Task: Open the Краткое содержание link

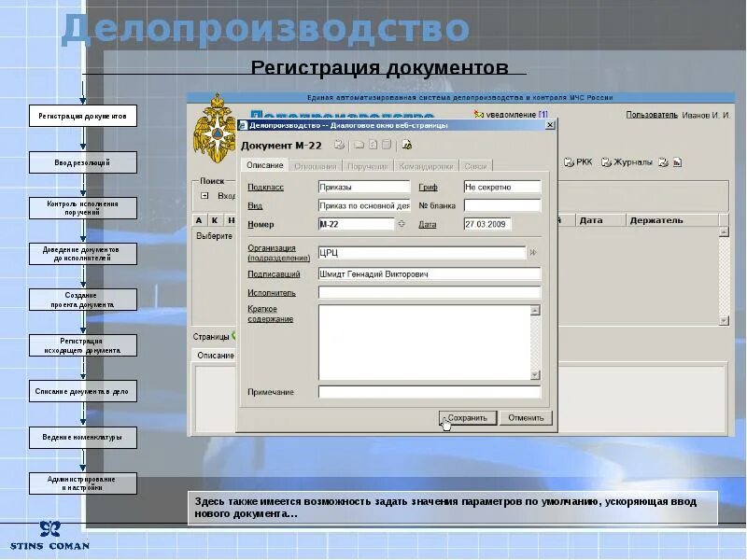Action: (270, 314)
